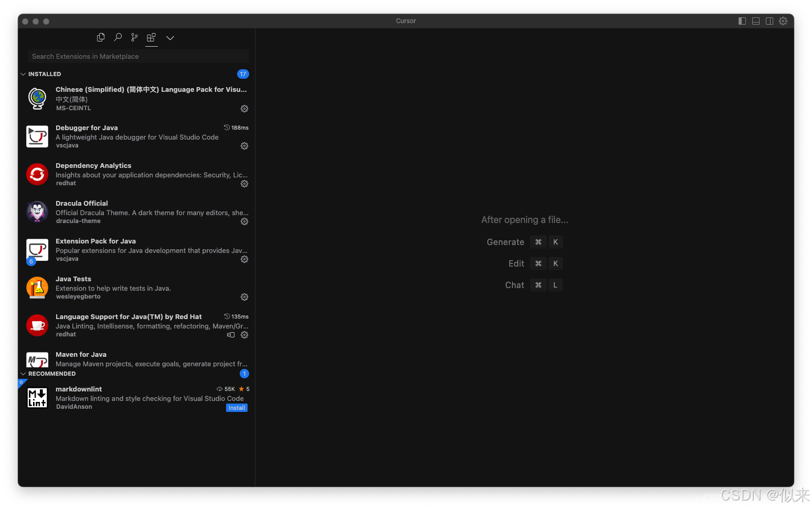The height and width of the screenshot is (509, 812).
Task: Open manage gear for Dependency Analytics
Action: tap(244, 184)
